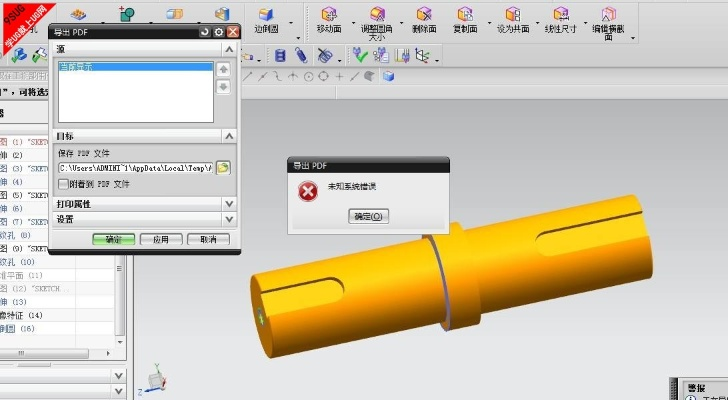Open the 线性尺寸 (Linear Dimension) tool
The height and width of the screenshot is (400, 728).
coord(560,14)
